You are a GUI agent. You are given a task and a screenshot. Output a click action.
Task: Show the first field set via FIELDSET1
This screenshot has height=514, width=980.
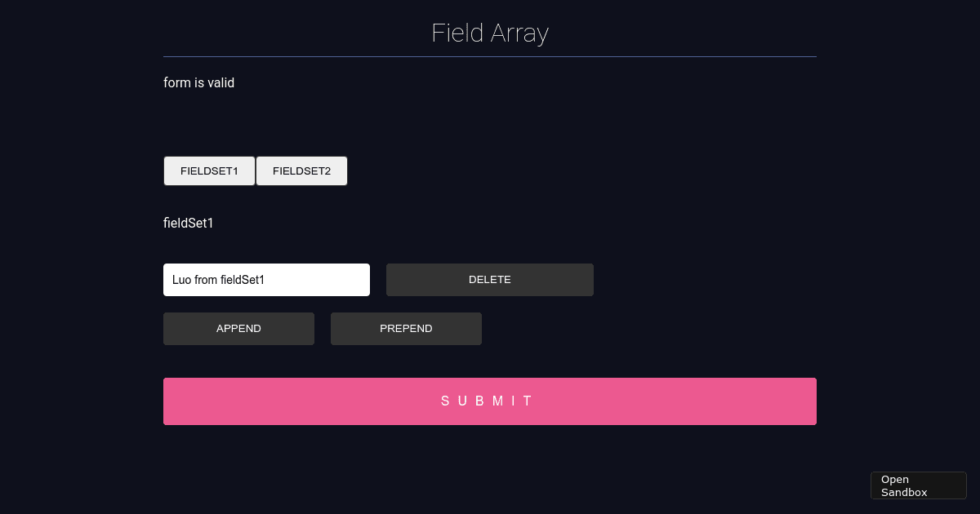(x=209, y=171)
